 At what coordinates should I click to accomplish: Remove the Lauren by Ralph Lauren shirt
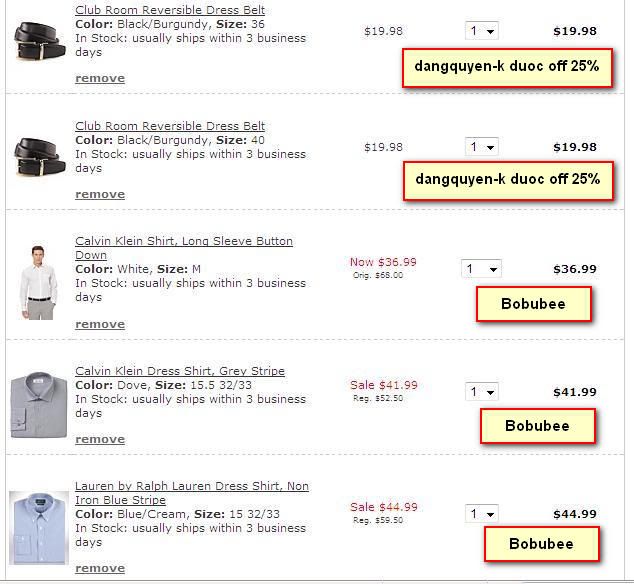(x=100, y=568)
